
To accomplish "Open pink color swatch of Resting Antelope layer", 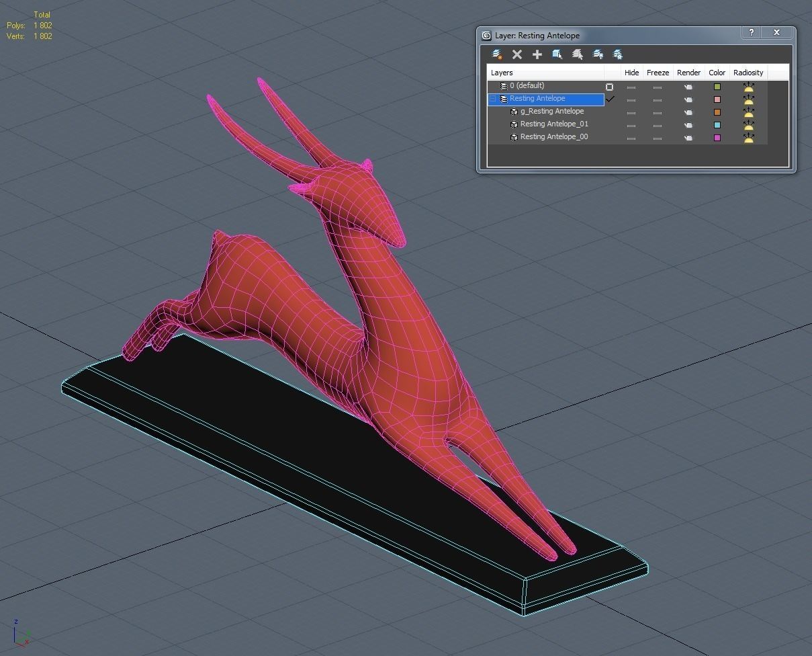I will (x=717, y=99).
